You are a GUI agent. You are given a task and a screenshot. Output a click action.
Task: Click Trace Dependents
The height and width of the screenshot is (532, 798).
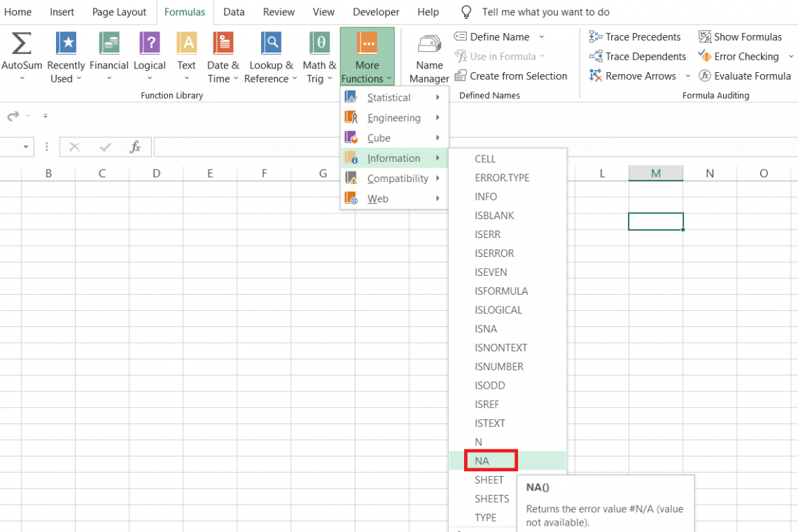coord(638,56)
